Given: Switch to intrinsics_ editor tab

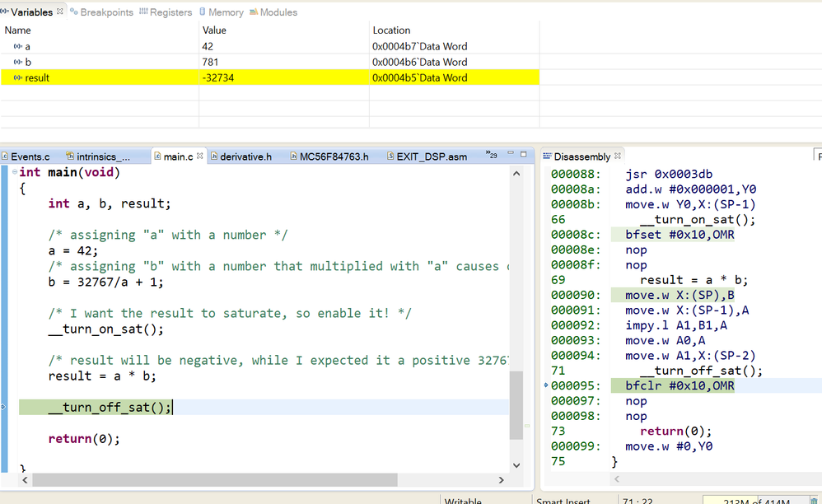Looking at the screenshot, I should [98, 156].
